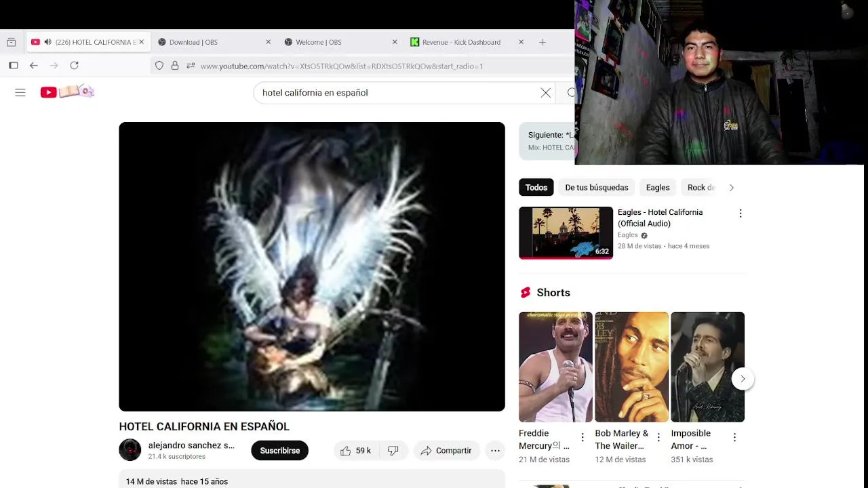Open the Freddie Mercury short thumbnail
Screen dimensions: 868x488
pos(555,367)
